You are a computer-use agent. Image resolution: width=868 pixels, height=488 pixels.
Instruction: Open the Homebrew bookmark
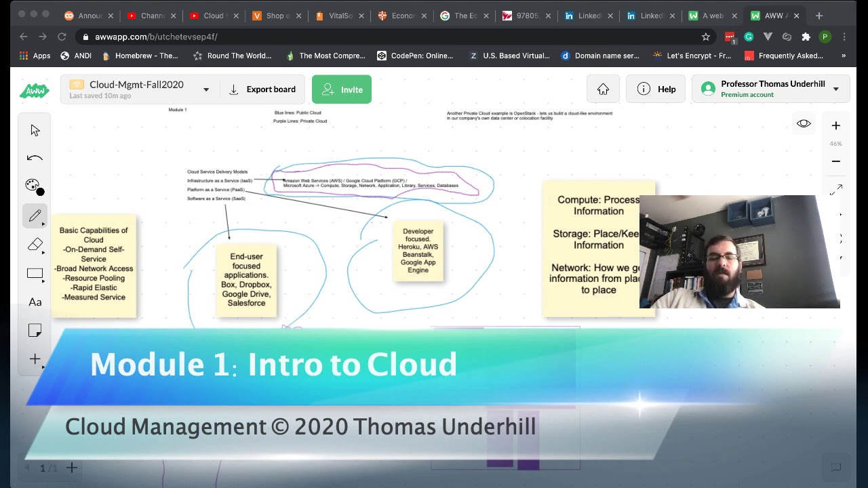tap(140, 56)
